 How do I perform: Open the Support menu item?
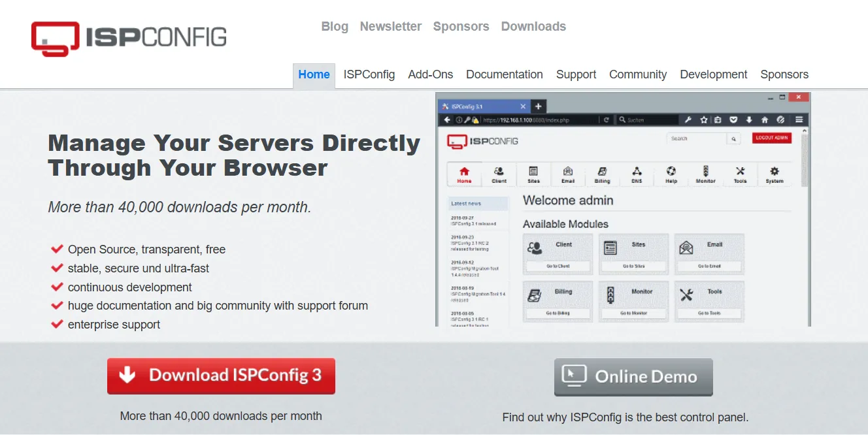(x=576, y=74)
